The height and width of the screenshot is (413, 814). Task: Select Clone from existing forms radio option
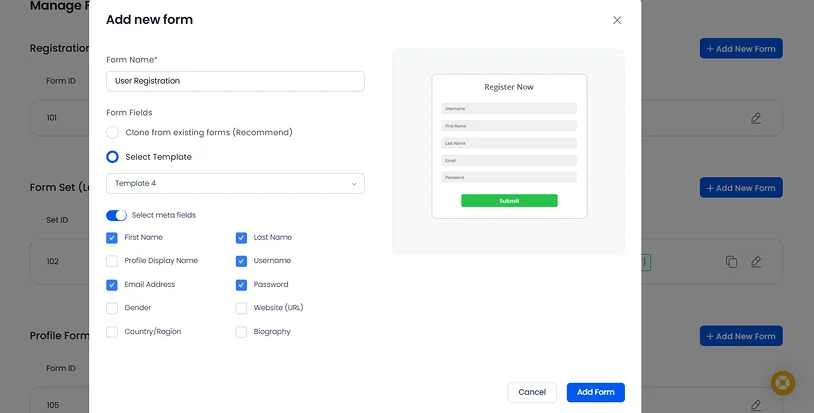(x=112, y=132)
